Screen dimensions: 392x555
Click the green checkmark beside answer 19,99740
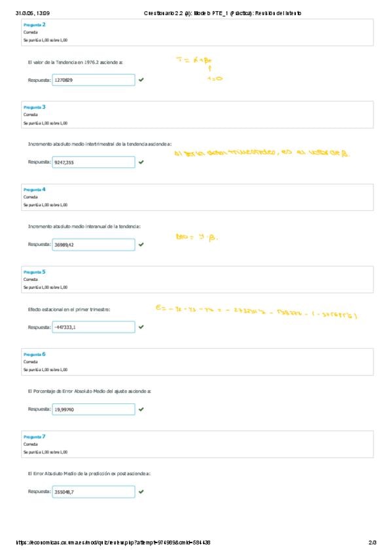click(x=141, y=409)
